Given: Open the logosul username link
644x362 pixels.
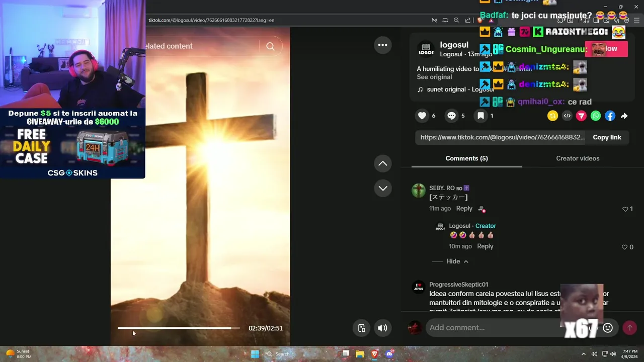Looking at the screenshot, I should pyautogui.click(x=454, y=45).
